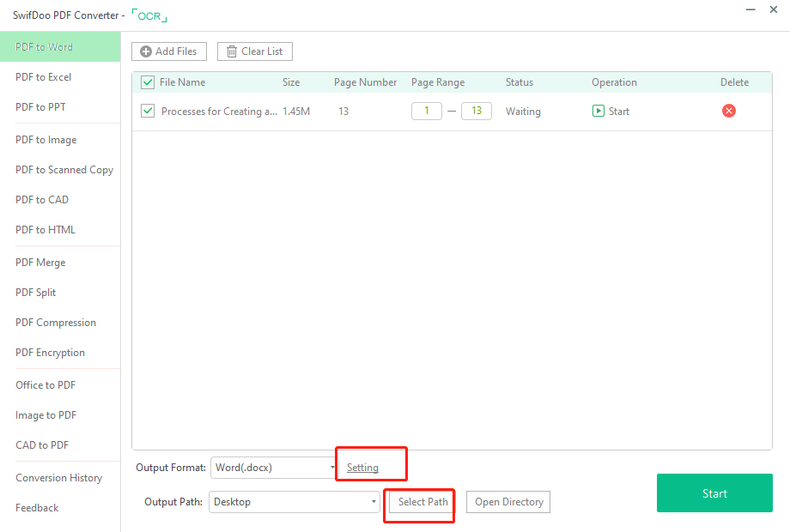View Conversion History
The image size is (790, 532).
58,478
